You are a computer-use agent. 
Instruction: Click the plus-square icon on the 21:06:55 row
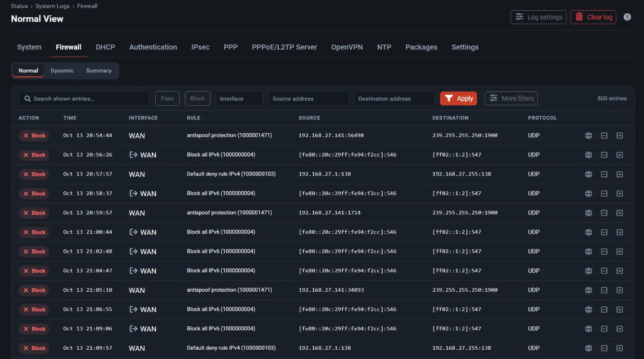pyautogui.click(x=620, y=309)
